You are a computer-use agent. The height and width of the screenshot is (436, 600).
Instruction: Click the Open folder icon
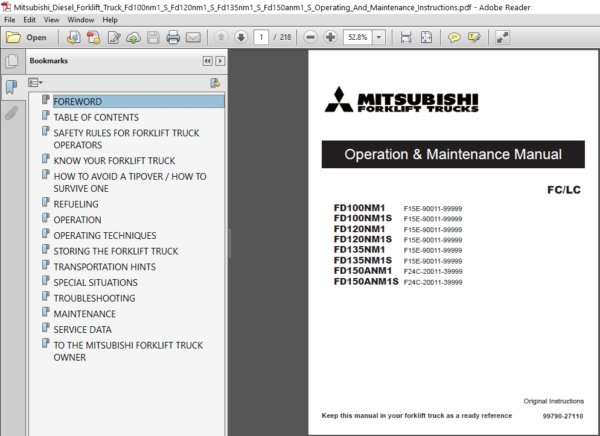coord(13,37)
